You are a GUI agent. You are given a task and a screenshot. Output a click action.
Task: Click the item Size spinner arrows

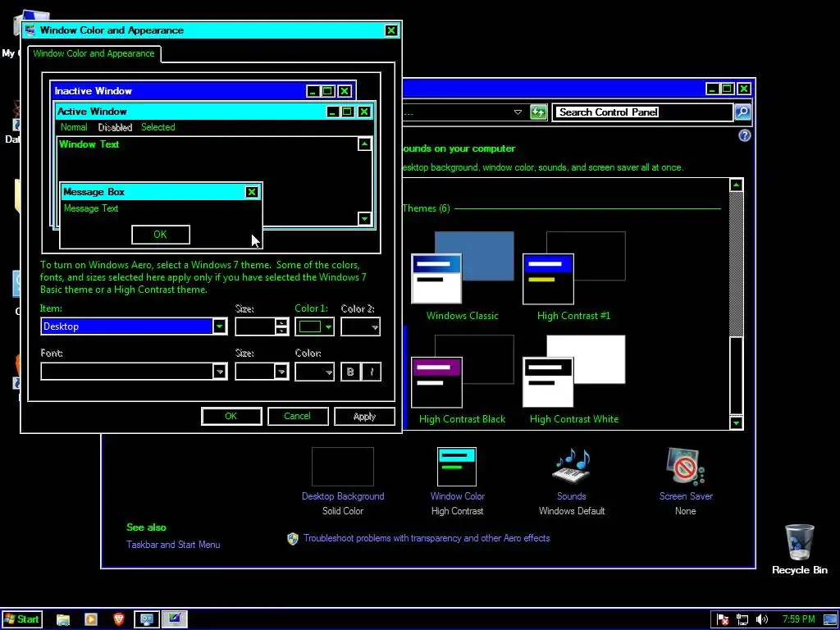coord(282,326)
